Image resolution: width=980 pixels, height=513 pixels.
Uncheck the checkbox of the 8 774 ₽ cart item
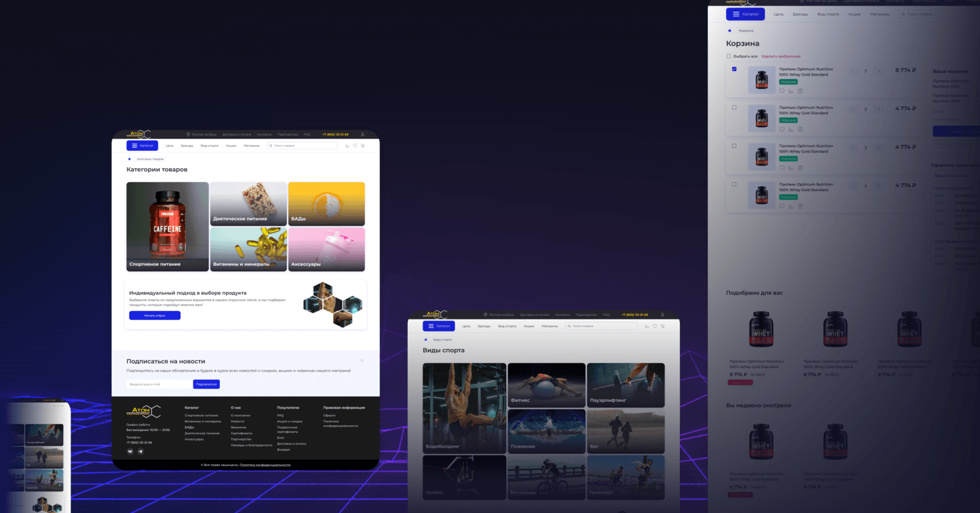(734, 69)
